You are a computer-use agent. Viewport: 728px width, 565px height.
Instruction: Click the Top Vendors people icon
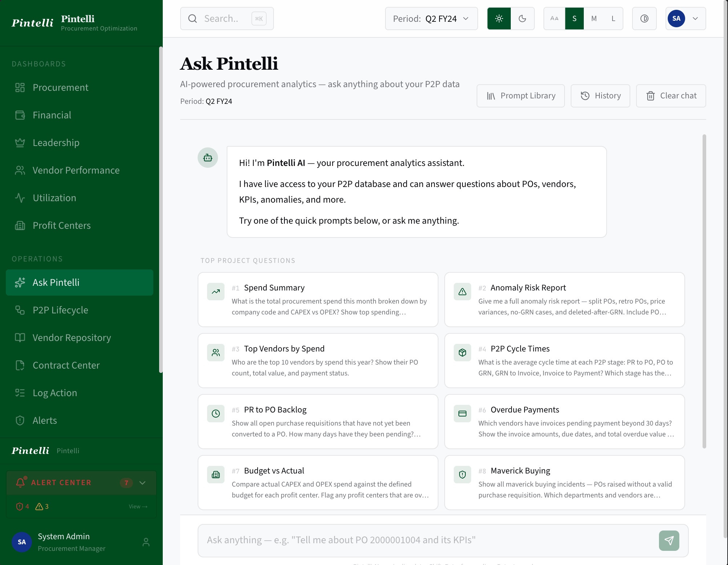(x=216, y=353)
